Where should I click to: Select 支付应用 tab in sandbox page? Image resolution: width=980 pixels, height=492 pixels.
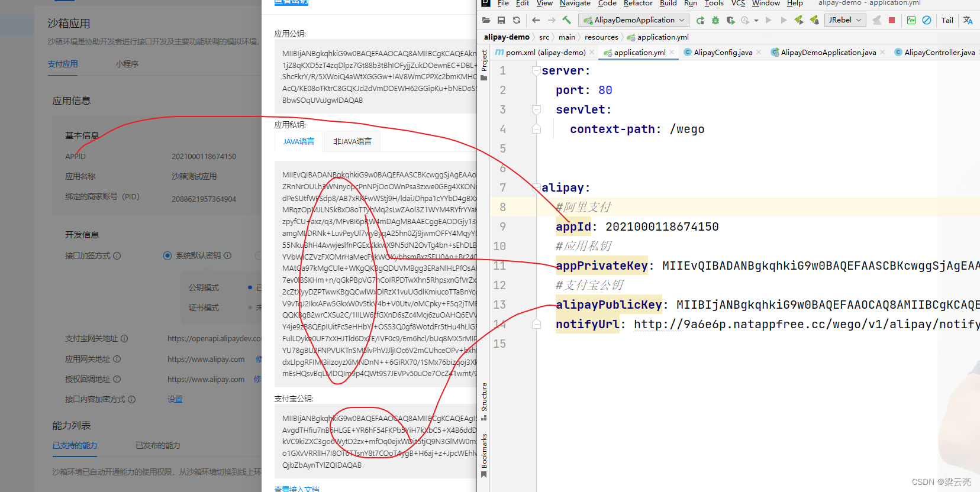click(x=63, y=64)
